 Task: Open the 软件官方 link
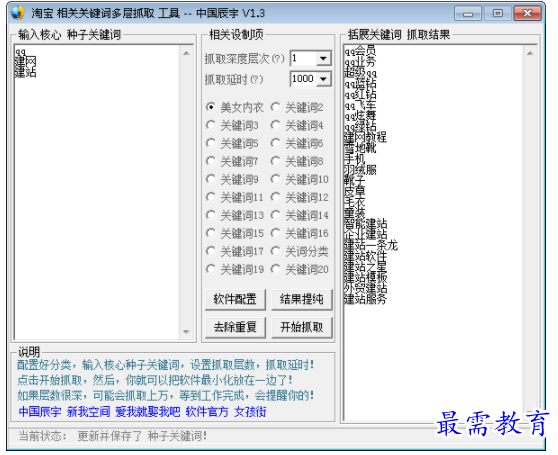pos(207,412)
